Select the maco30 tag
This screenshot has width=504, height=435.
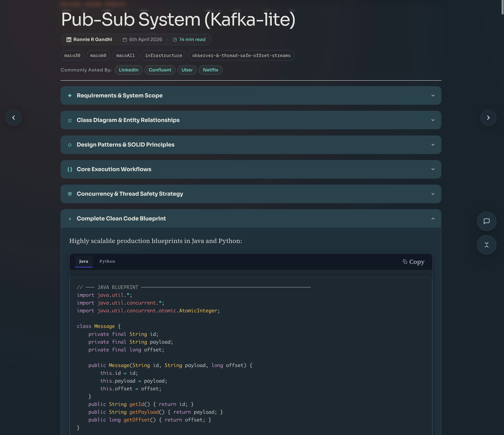(x=72, y=55)
